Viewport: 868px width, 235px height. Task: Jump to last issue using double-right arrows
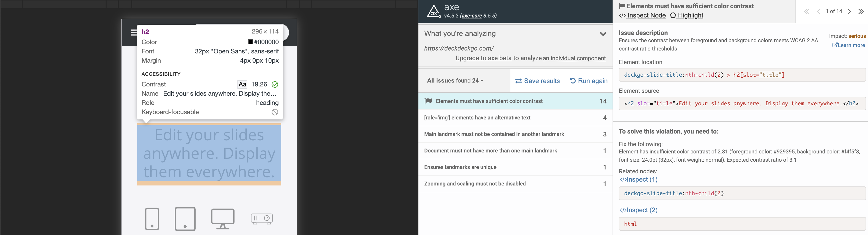(x=861, y=11)
